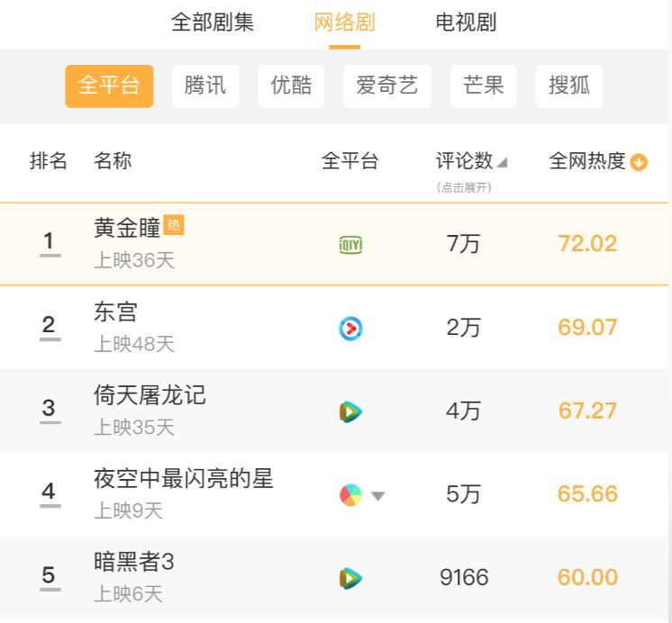Click the iQIYI platform icon for 黄金瞳
The width and height of the screenshot is (672, 623).
350,245
